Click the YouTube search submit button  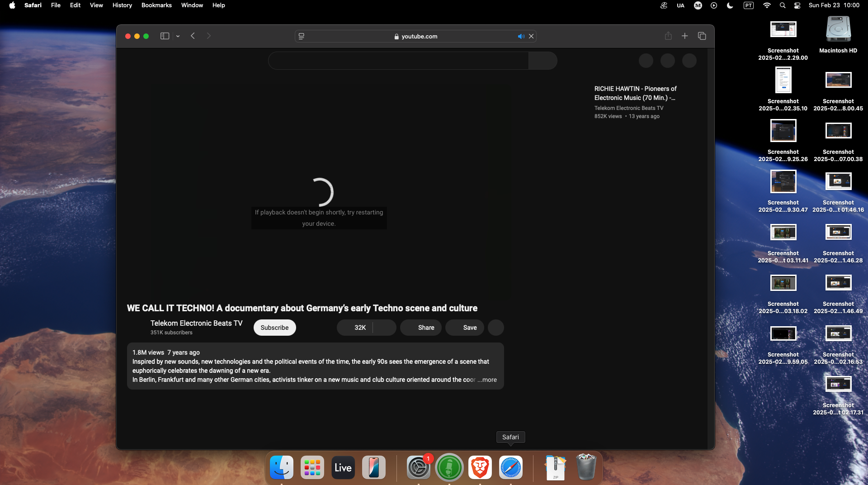coord(542,61)
